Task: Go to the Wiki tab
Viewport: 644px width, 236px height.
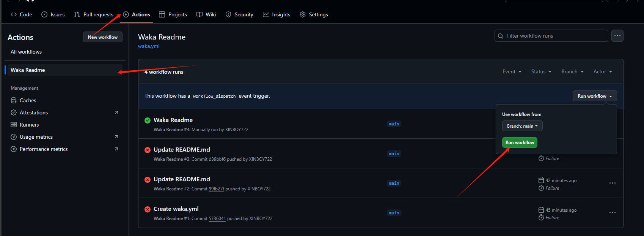Action: tap(206, 14)
